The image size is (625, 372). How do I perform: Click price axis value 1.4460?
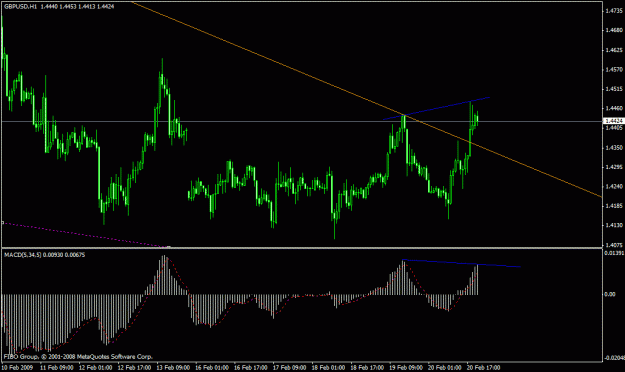point(613,108)
